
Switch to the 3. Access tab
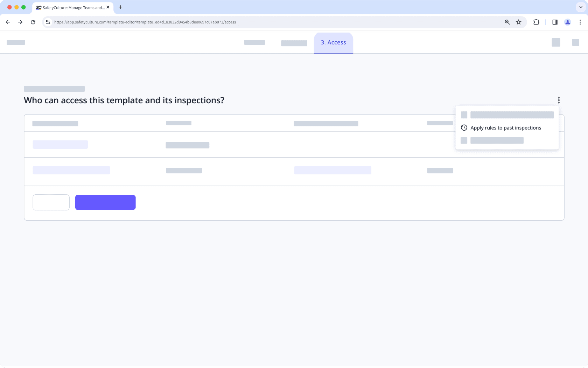click(333, 42)
